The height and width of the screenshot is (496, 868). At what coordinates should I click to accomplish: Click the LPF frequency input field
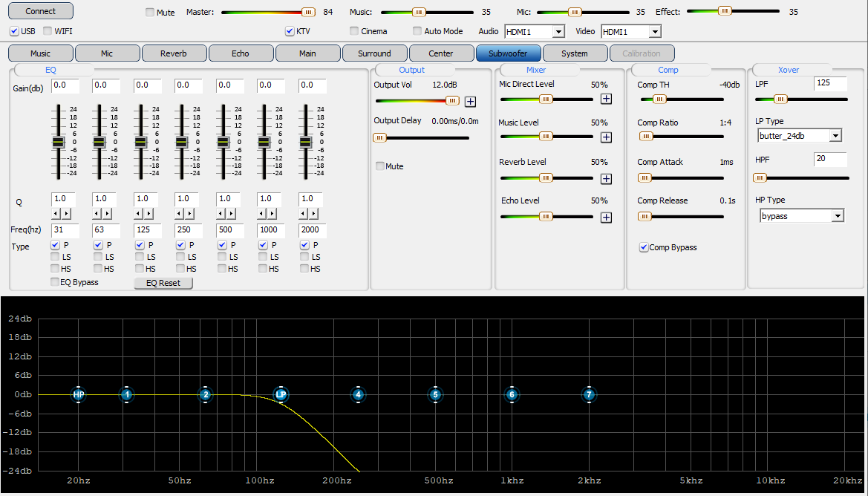[829, 83]
